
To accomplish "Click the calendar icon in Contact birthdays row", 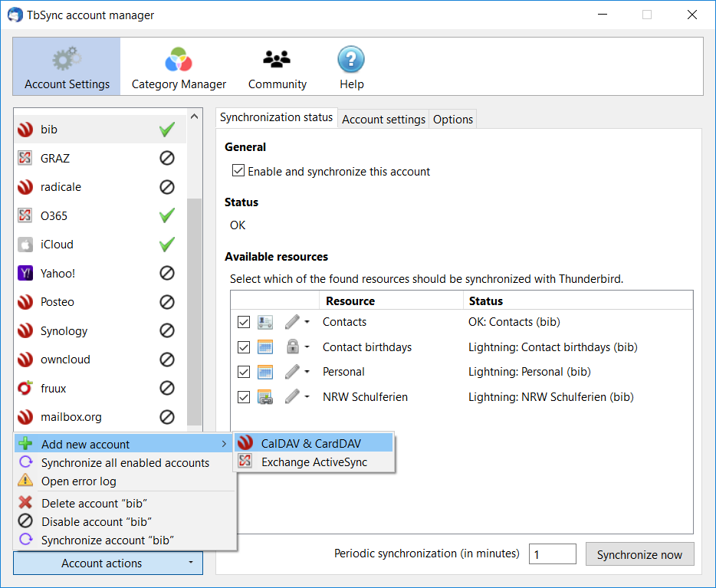I will 265,347.
